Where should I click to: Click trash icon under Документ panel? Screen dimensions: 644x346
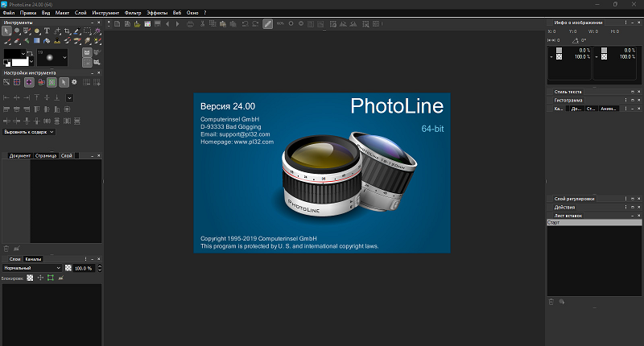(6, 249)
